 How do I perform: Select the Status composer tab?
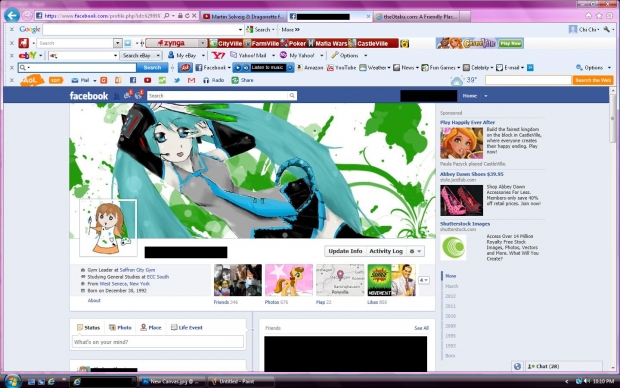click(x=89, y=327)
